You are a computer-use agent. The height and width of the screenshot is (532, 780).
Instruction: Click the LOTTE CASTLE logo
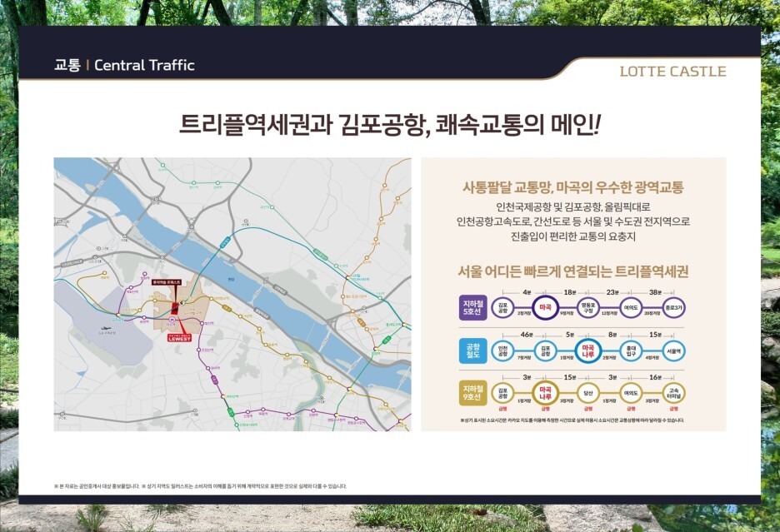point(672,72)
